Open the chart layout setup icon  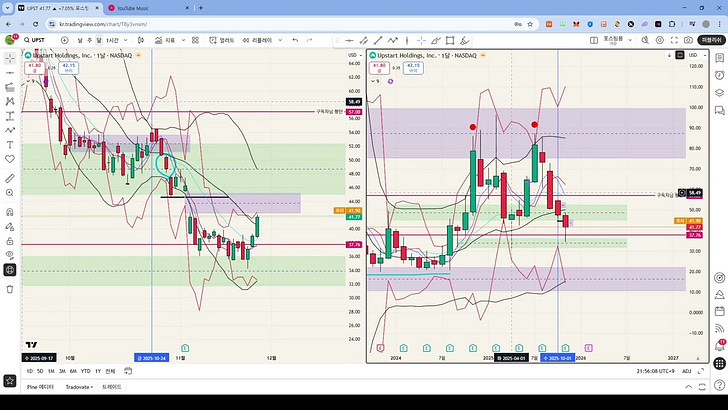tap(594, 40)
